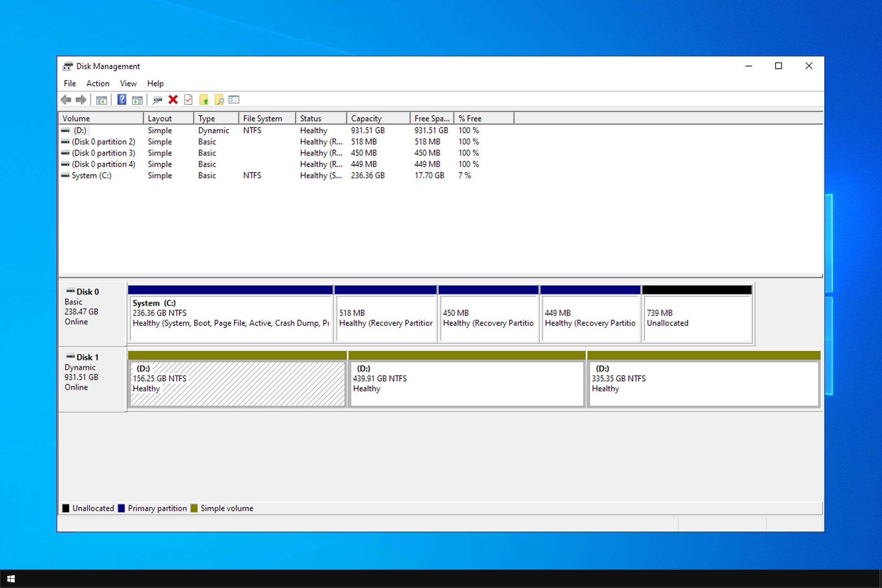
Task: Click the drive icon beside System (C:) row
Action: coord(66,175)
